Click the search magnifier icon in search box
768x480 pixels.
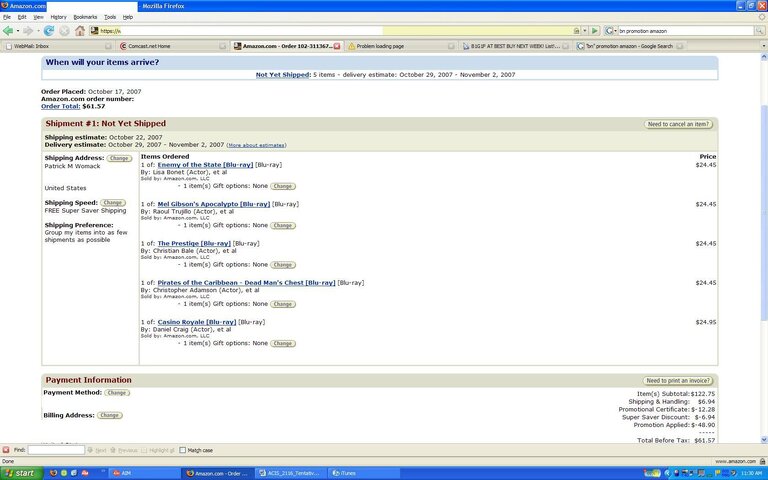759,31
